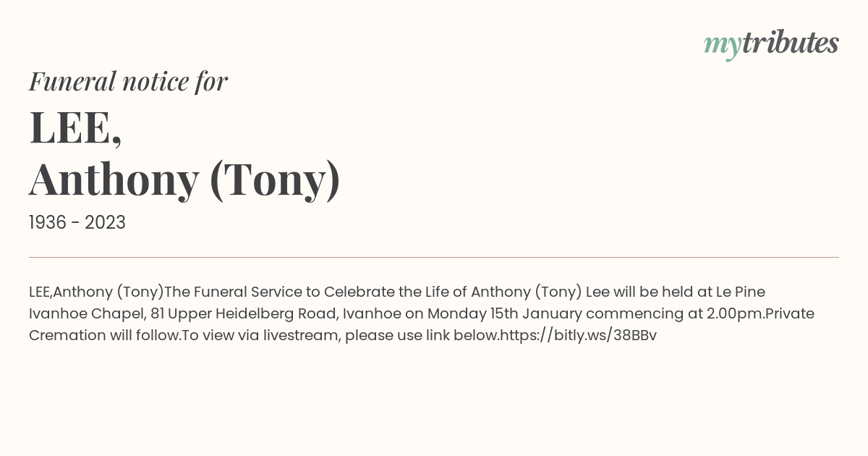Image resolution: width=868 pixels, height=456 pixels.
Task: Select the large "LEE," surname heading
Action: (75, 127)
